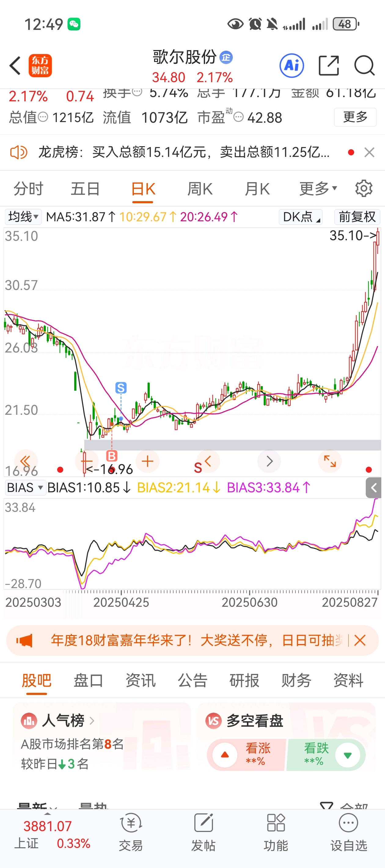This screenshot has width=385, height=868.
Task: Tap the 35.10 high price label
Action: pos(353,235)
